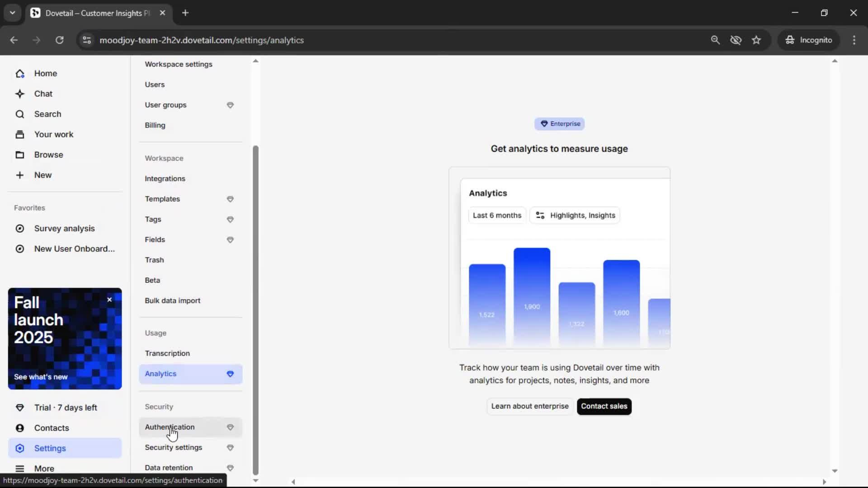Click the Contact sales button
The width and height of the screenshot is (868, 488).
point(604,406)
